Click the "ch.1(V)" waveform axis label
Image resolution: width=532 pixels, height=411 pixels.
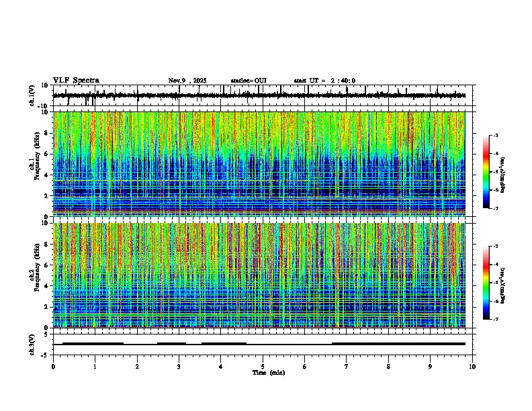(x=32, y=95)
